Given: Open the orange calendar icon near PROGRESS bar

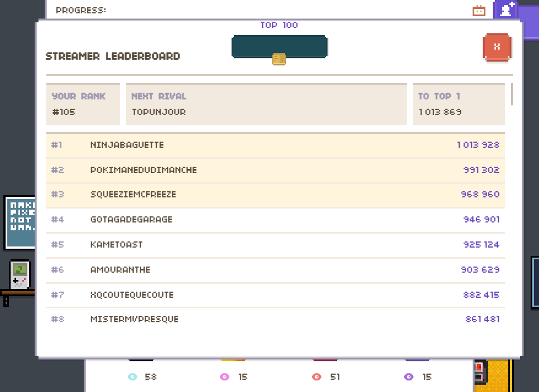Looking at the screenshot, I should (479, 11).
